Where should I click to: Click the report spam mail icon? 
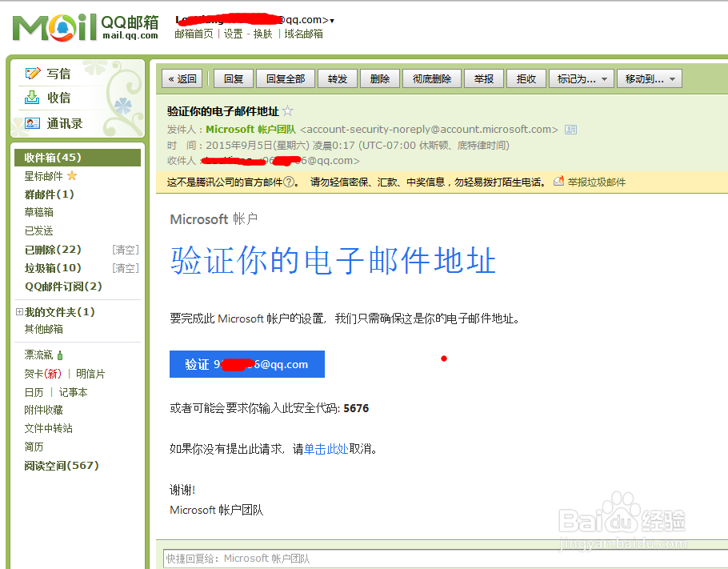click(x=559, y=181)
